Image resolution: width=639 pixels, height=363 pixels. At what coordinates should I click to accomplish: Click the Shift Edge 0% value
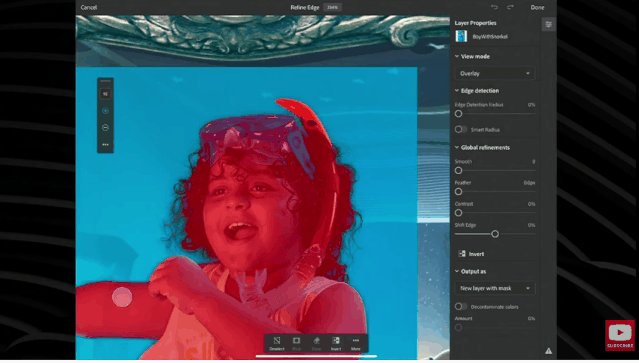(531, 225)
